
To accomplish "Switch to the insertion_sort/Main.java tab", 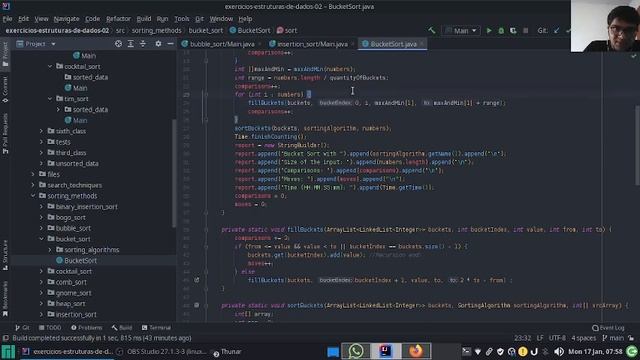I will [312, 44].
